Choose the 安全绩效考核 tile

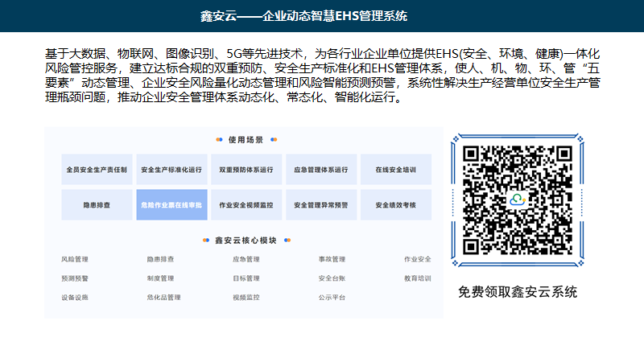395,205
